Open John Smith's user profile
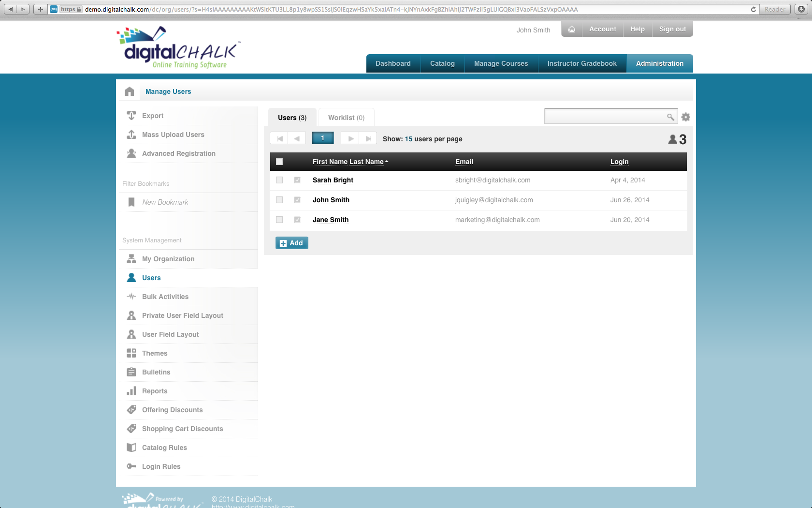This screenshot has width=812, height=508. [x=331, y=200]
